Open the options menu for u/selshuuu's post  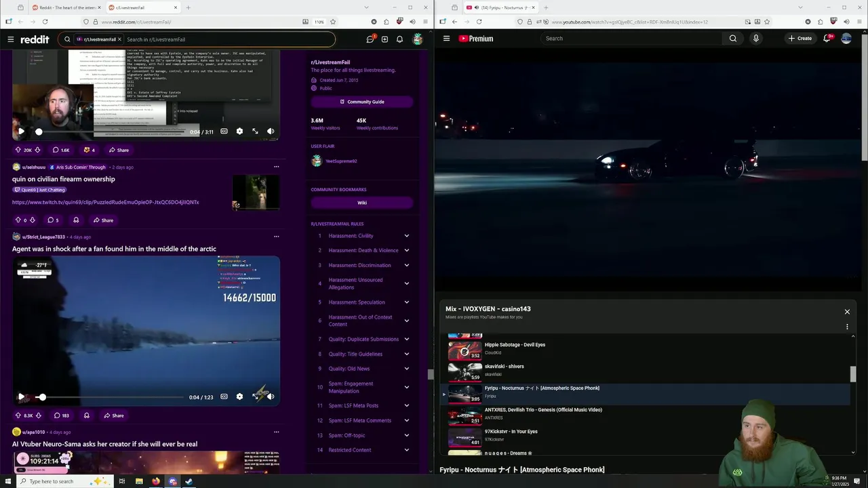(276, 167)
